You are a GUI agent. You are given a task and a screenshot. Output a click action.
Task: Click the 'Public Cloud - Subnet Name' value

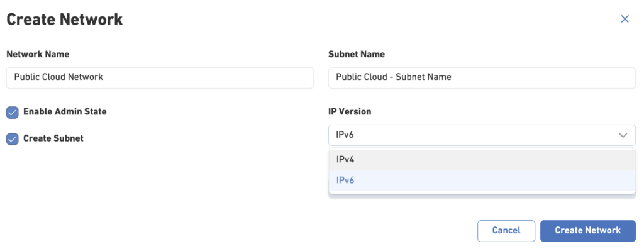tap(394, 77)
